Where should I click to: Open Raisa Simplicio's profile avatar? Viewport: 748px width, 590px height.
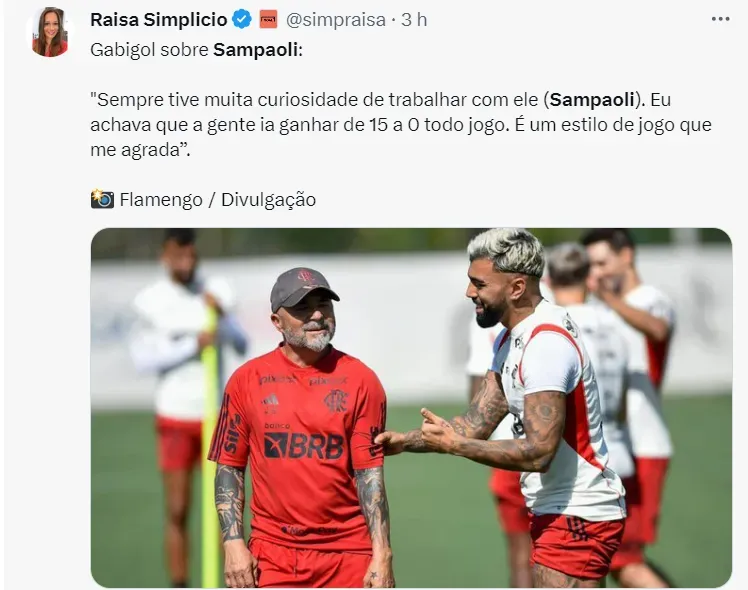pos(50,32)
